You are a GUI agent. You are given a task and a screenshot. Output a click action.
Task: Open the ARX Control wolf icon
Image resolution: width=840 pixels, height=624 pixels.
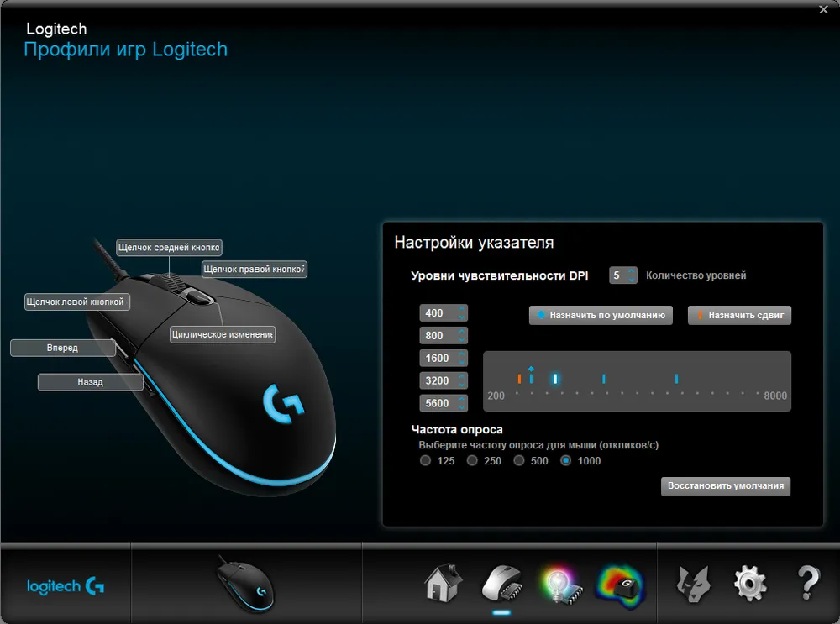[693, 584]
